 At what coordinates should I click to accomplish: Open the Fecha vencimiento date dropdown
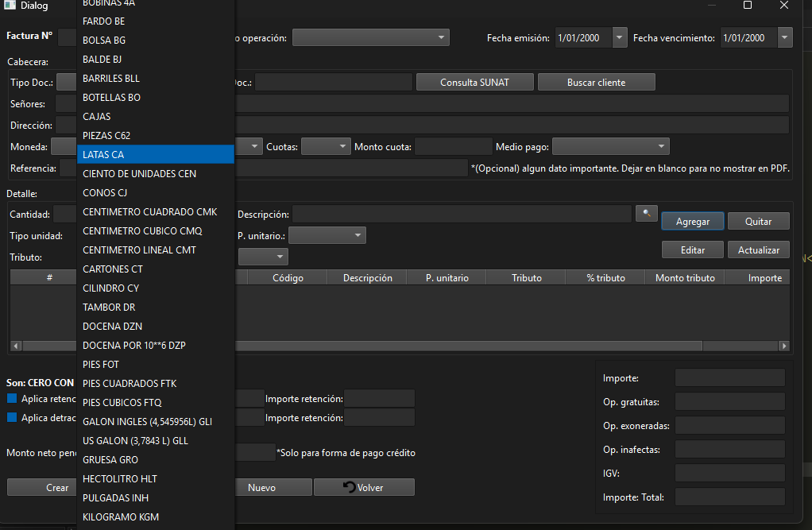pyautogui.click(x=785, y=37)
